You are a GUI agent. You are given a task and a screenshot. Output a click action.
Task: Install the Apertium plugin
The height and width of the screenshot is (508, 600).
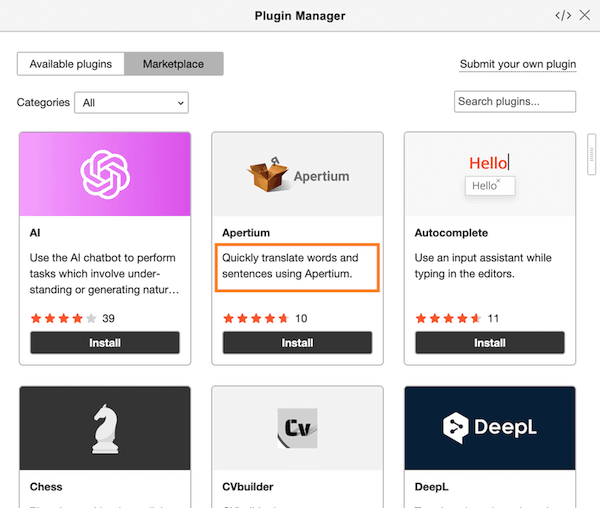pyautogui.click(x=297, y=343)
